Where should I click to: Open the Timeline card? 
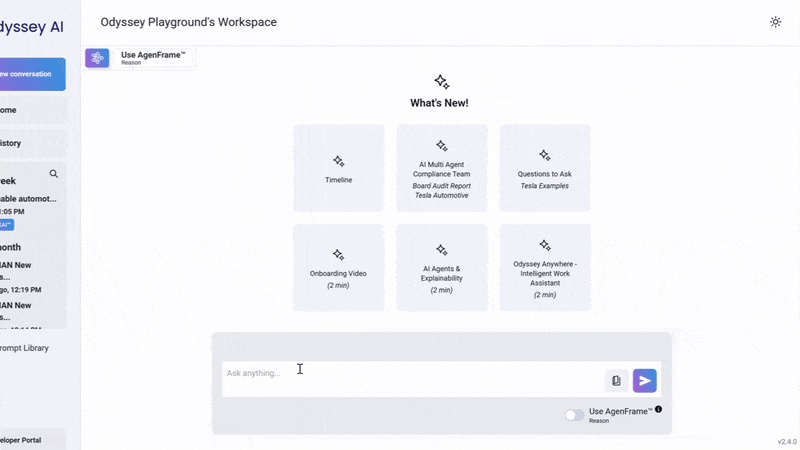[x=339, y=168]
